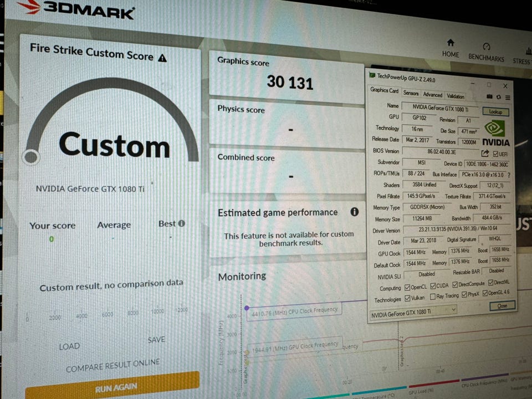Click the GPU-Z refresh icon
The width and height of the screenshot is (532, 399).
click(x=498, y=97)
